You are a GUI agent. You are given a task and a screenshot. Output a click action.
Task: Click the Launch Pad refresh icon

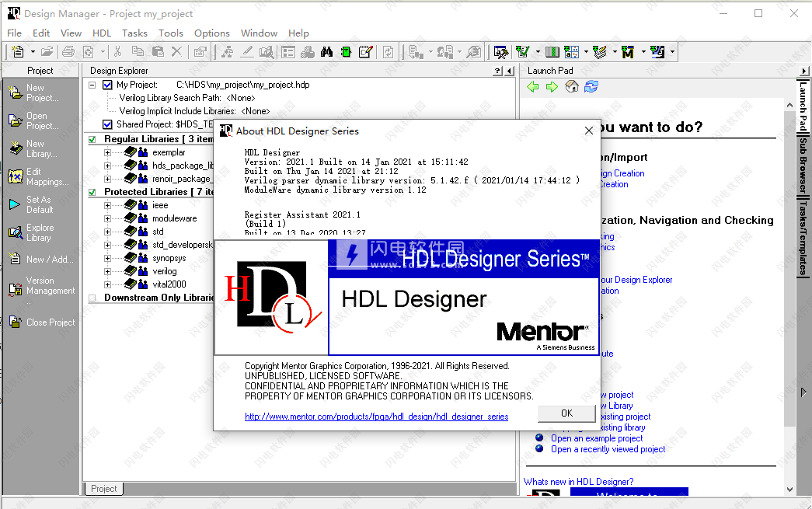click(x=591, y=86)
